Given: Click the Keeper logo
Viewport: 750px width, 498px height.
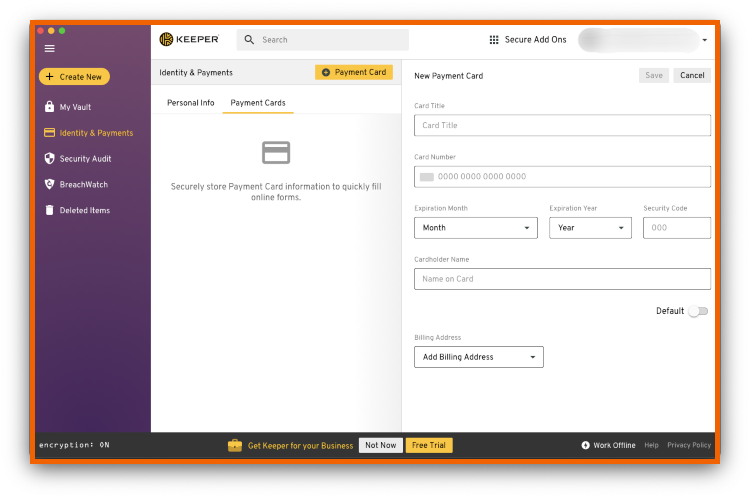Looking at the screenshot, I should (189, 39).
